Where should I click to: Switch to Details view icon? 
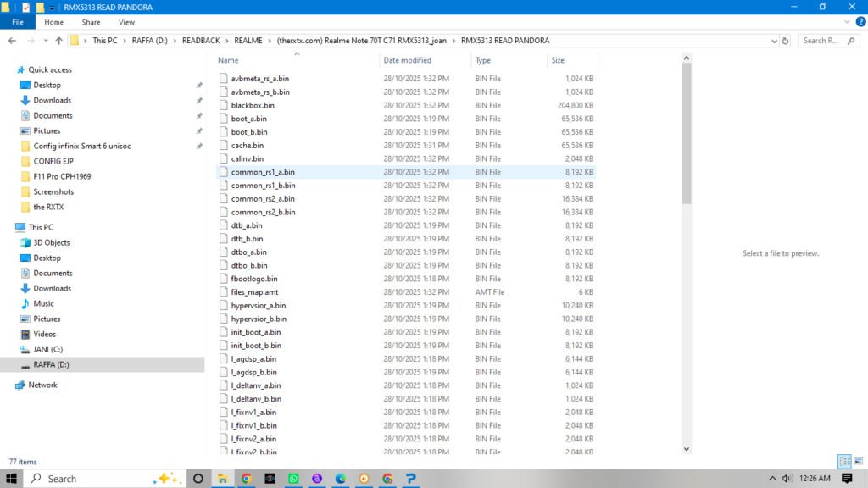click(844, 462)
